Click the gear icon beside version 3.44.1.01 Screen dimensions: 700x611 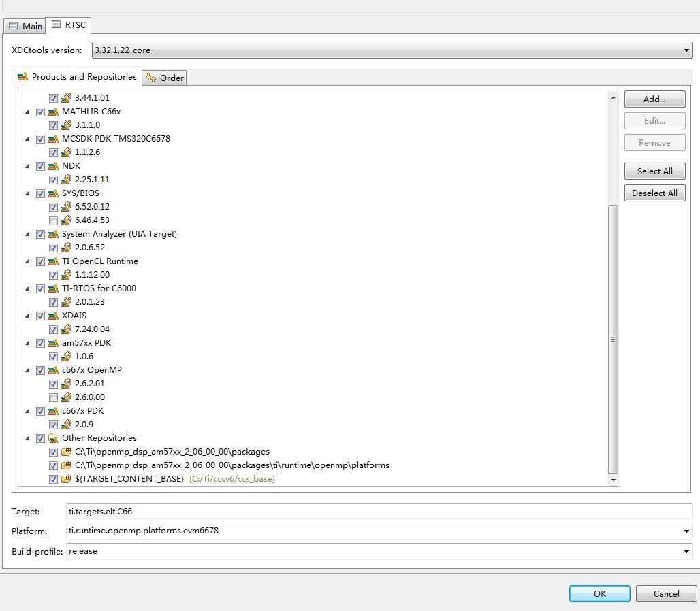pyautogui.click(x=66, y=98)
